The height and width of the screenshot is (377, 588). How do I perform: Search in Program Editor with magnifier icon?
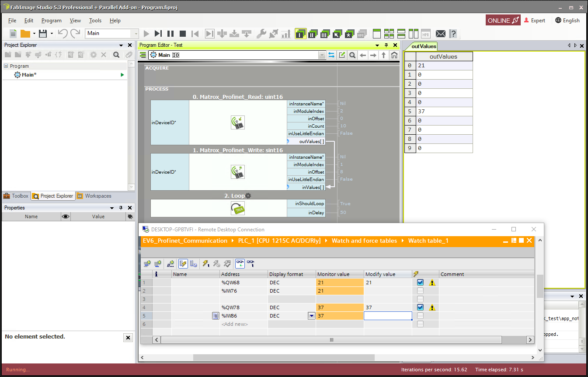[x=352, y=55]
